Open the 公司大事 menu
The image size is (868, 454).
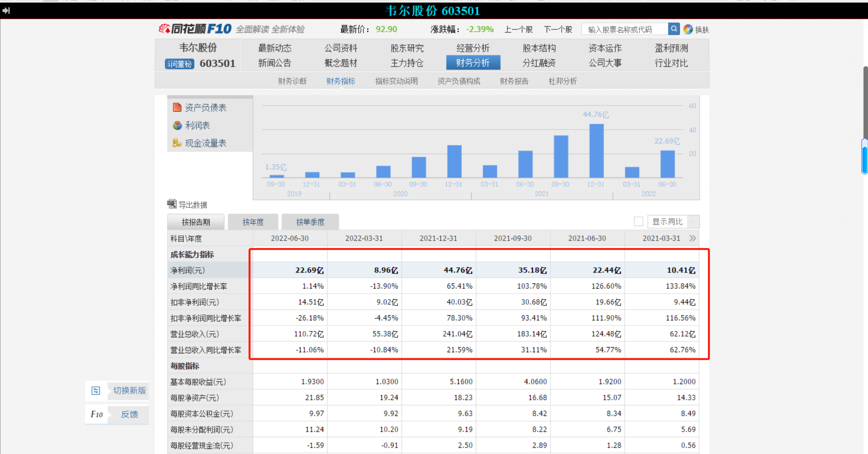605,63
